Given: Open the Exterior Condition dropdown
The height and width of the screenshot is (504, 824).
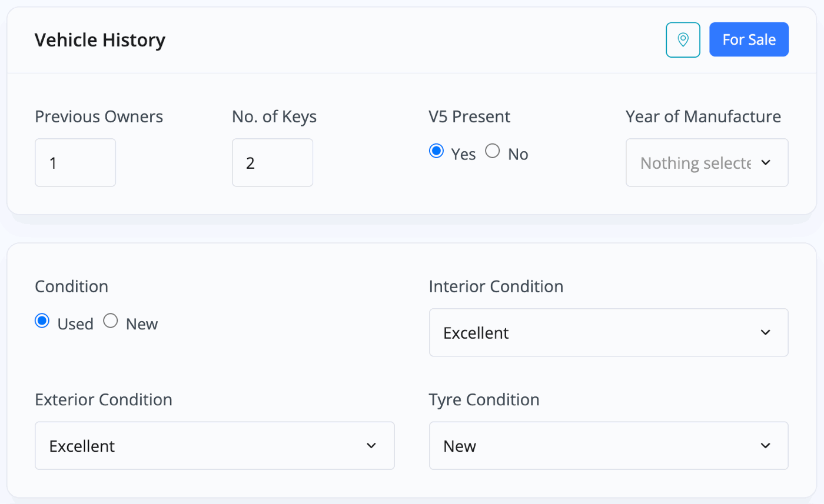Looking at the screenshot, I should (x=215, y=445).
